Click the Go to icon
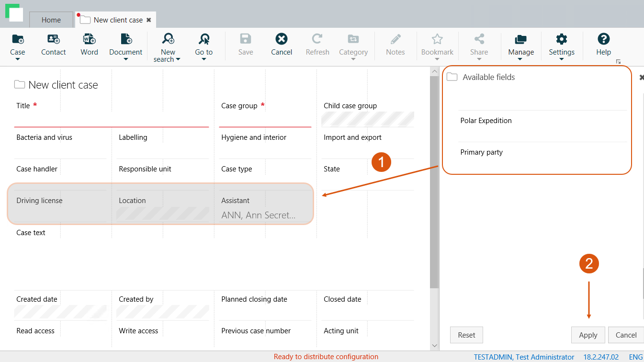The width and height of the screenshot is (644, 362). [x=203, y=40]
